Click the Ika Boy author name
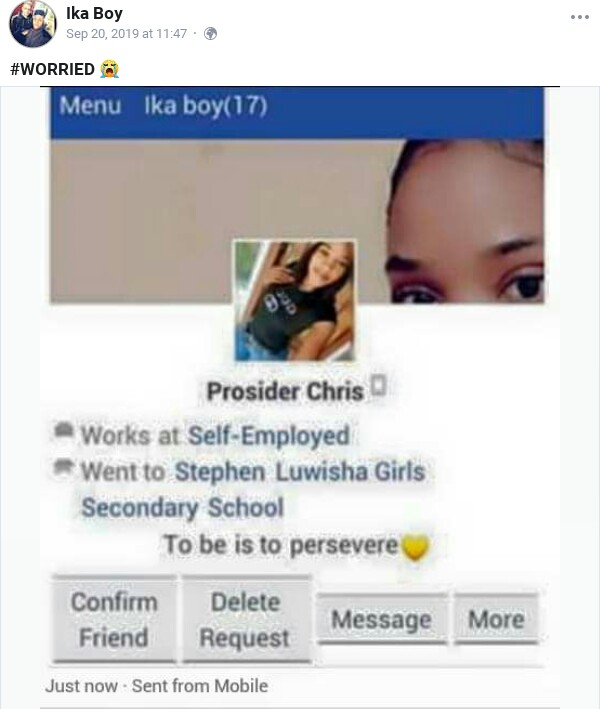The width and height of the screenshot is (600, 709). 94,13
